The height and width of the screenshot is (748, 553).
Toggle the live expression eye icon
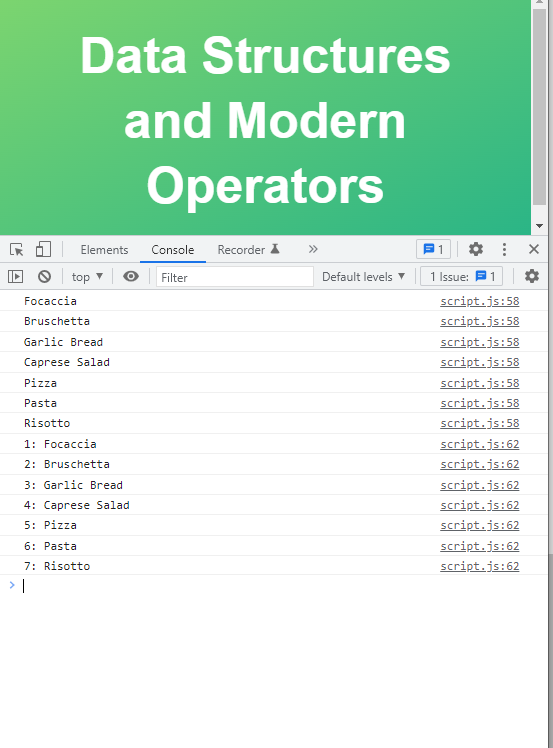pyautogui.click(x=131, y=276)
